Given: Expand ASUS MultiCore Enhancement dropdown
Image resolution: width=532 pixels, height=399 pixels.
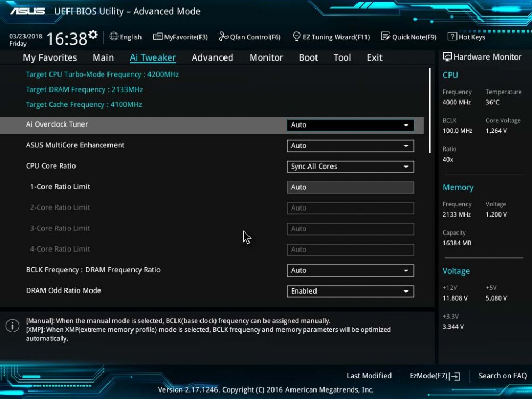Looking at the screenshot, I should (x=350, y=146).
